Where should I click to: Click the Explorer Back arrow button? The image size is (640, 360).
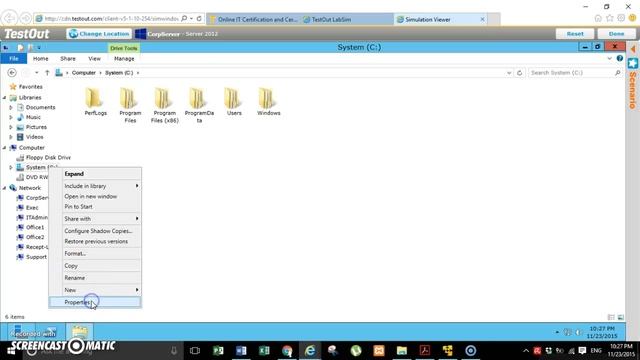12,73
